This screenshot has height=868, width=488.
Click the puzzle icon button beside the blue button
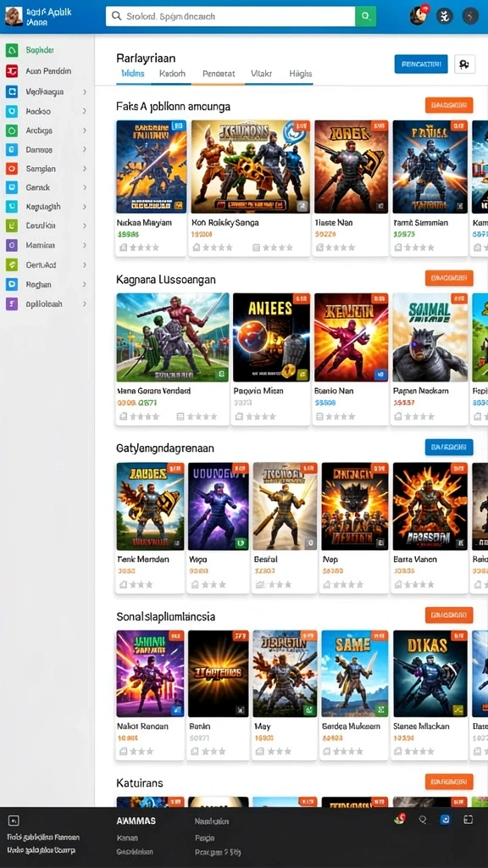point(464,64)
